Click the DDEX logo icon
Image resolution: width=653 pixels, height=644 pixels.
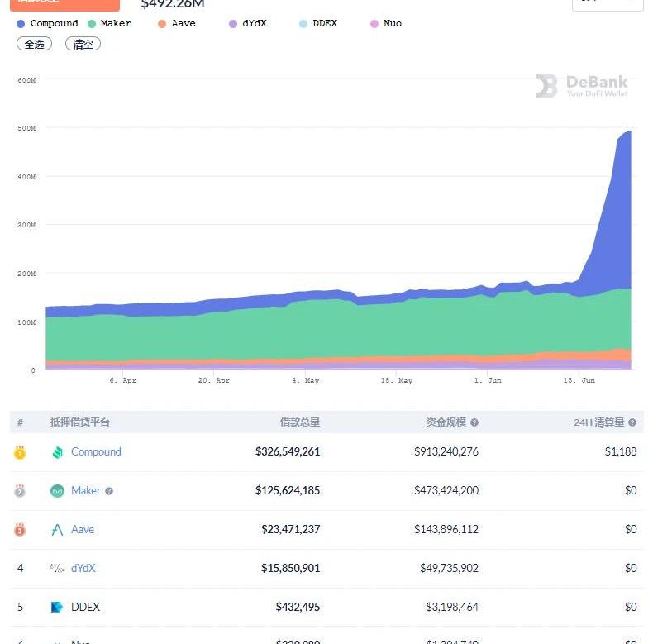click(x=57, y=607)
